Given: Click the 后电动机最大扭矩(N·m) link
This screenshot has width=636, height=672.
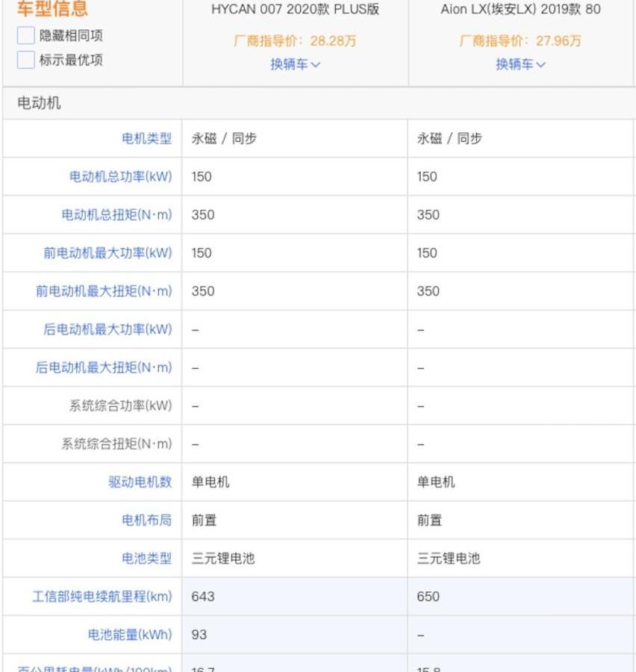Looking at the screenshot, I should [x=104, y=367].
